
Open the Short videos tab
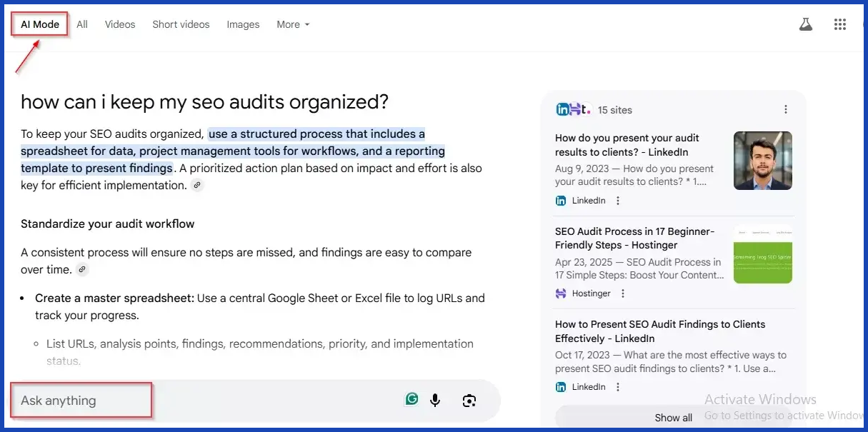(x=181, y=24)
